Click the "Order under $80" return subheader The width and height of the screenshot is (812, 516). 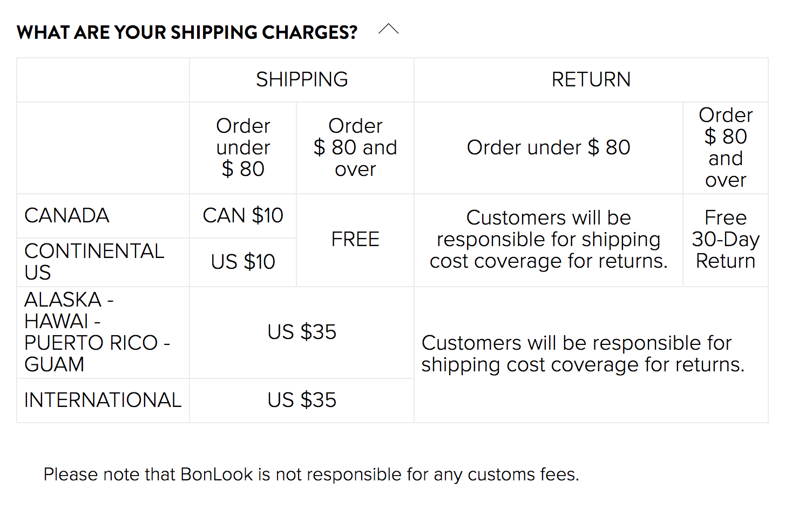coord(549,147)
